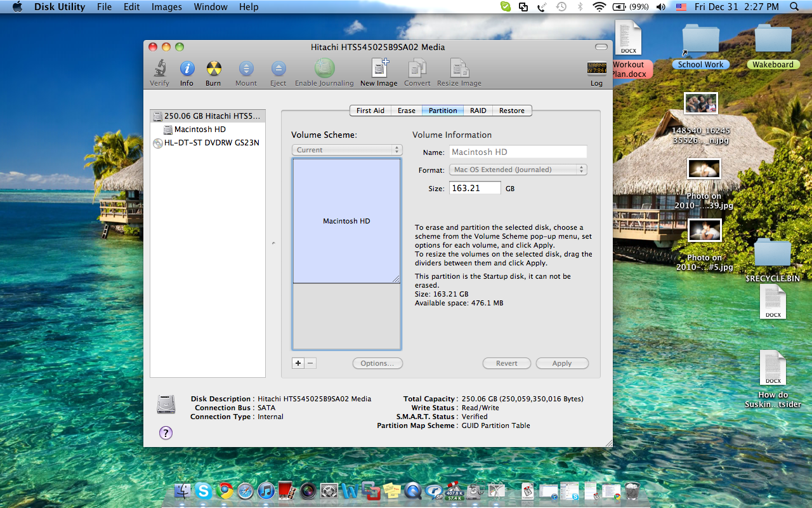The width and height of the screenshot is (812, 508).
Task: Open the Disk Utility menu
Action: [x=60, y=7]
